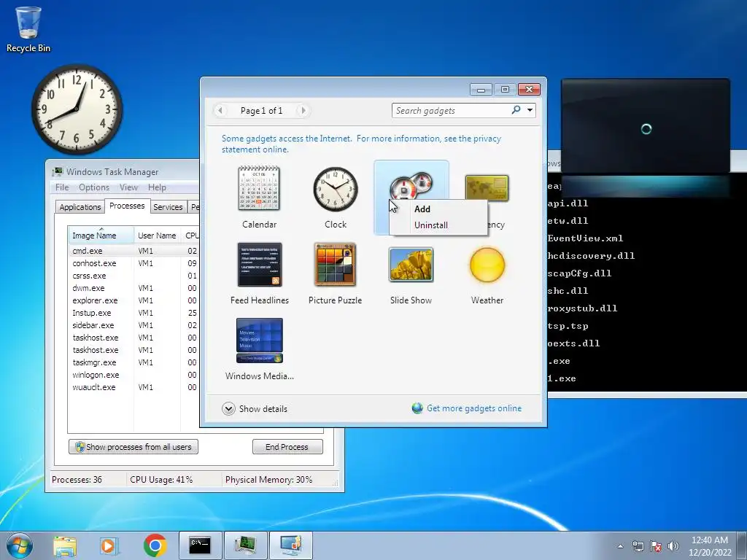Image resolution: width=747 pixels, height=560 pixels.
Task: Click in the Search gadgets field
Action: point(451,111)
